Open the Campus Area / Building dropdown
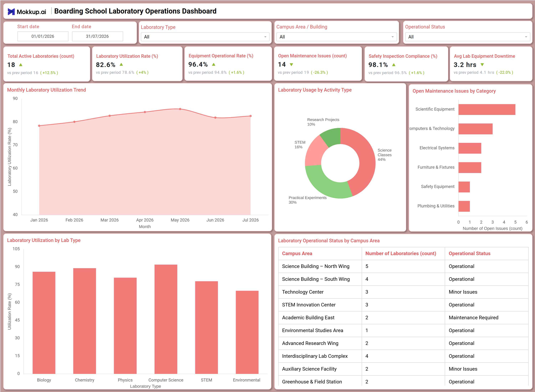 pyautogui.click(x=337, y=37)
